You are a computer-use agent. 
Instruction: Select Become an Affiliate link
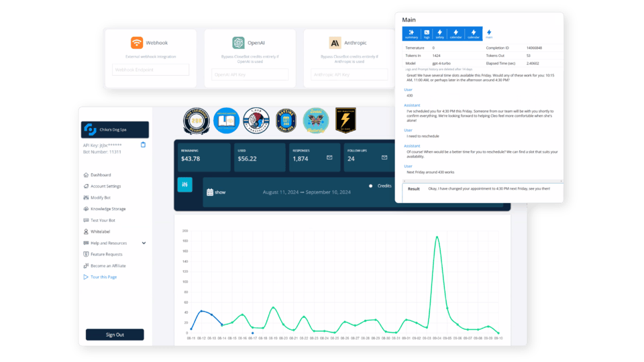(108, 265)
